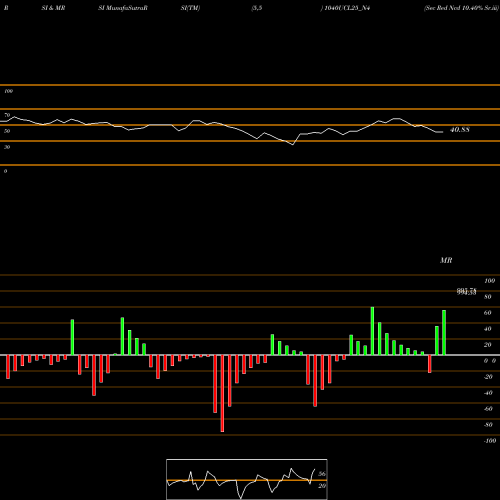Select the 'SI(TM)' header label
Image resolution: width=500 pixels, height=500 pixels.
pos(190,8)
